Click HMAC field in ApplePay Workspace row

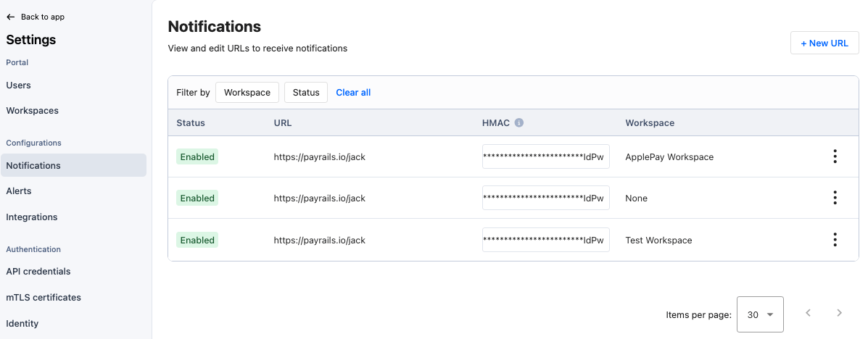point(546,156)
